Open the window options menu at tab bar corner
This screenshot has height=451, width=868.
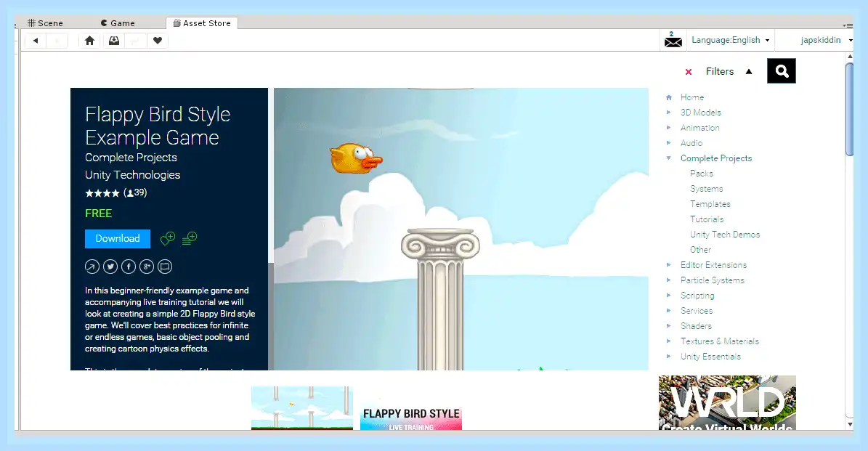[848, 25]
